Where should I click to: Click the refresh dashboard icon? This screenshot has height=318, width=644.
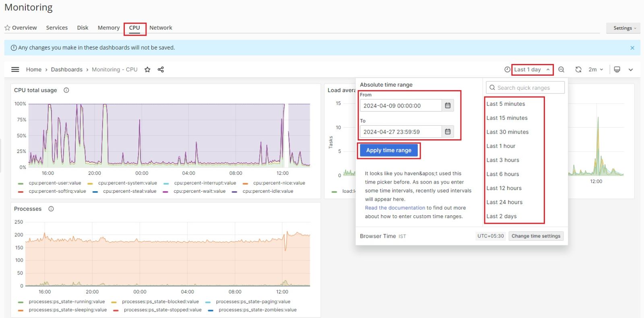pos(578,70)
